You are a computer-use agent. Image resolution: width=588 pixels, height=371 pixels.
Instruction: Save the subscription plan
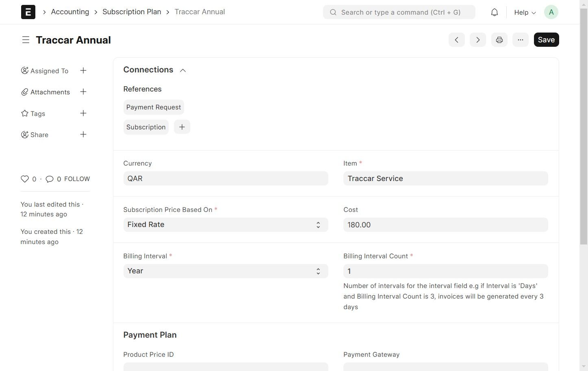(x=546, y=40)
